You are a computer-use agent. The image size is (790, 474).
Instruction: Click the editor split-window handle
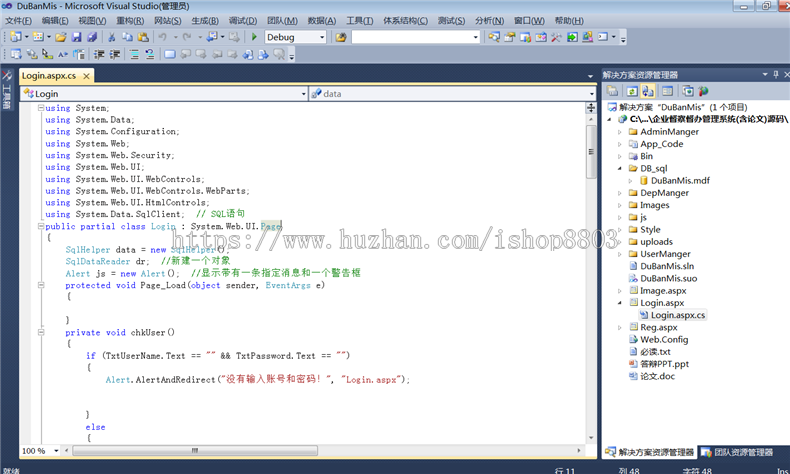click(x=591, y=108)
